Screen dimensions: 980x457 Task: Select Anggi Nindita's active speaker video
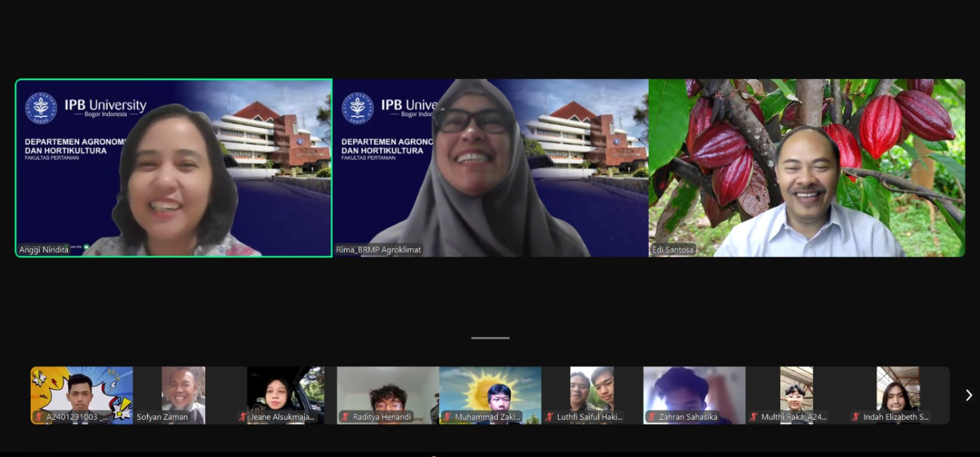tap(174, 168)
